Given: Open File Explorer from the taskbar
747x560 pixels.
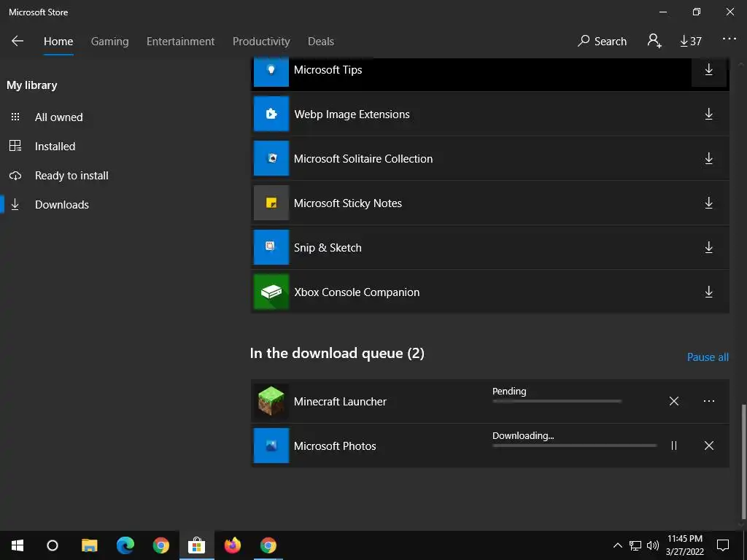Looking at the screenshot, I should [89, 545].
